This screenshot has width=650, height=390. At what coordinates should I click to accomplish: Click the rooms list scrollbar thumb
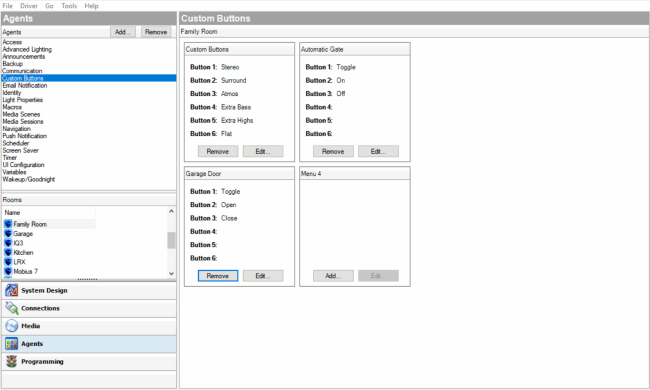(171, 240)
